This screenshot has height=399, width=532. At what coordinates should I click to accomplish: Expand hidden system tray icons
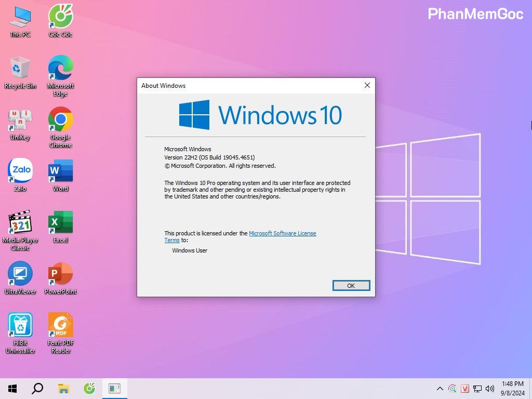pyautogui.click(x=440, y=389)
